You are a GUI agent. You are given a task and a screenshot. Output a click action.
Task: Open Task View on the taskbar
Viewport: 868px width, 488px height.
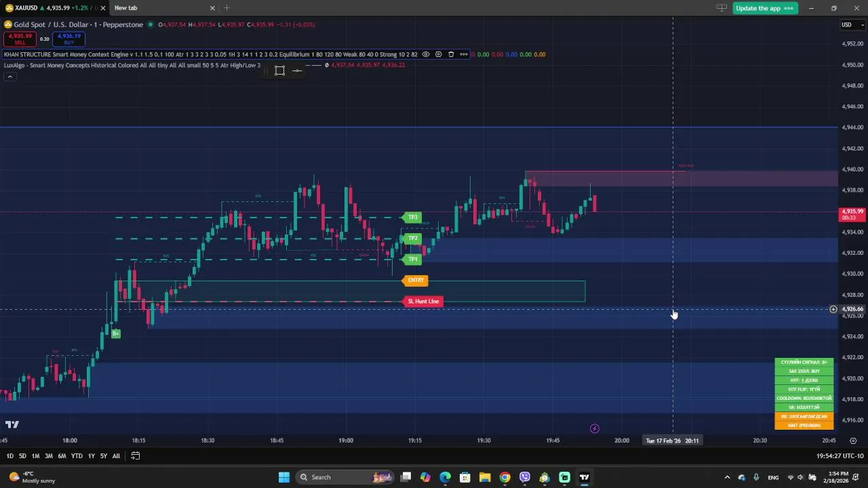point(406,477)
